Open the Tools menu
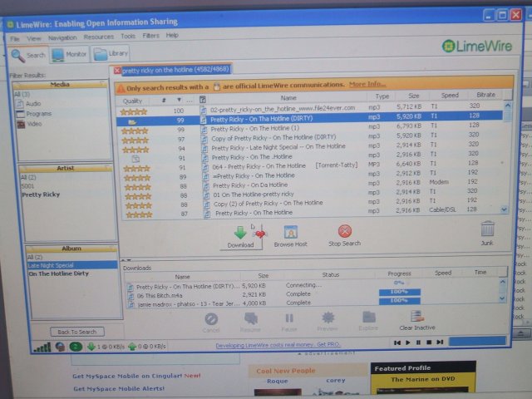This screenshot has width=532, height=399. pyautogui.click(x=127, y=37)
